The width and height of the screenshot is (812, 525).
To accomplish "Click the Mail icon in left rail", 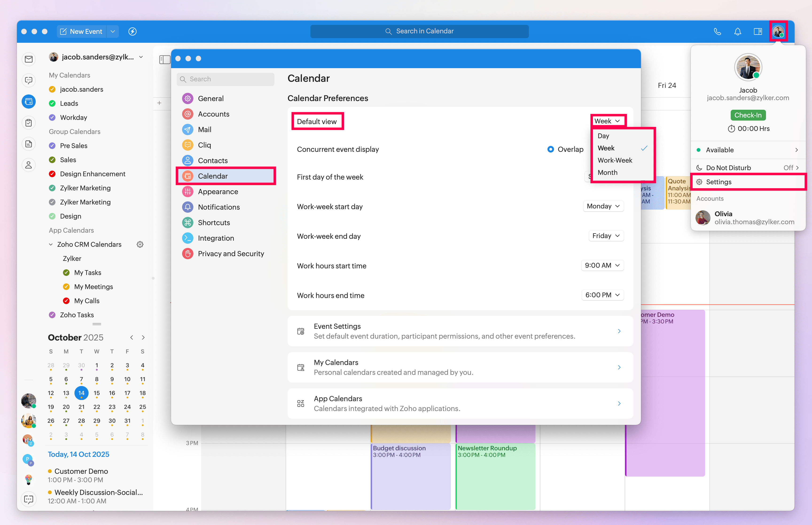I will coord(29,59).
